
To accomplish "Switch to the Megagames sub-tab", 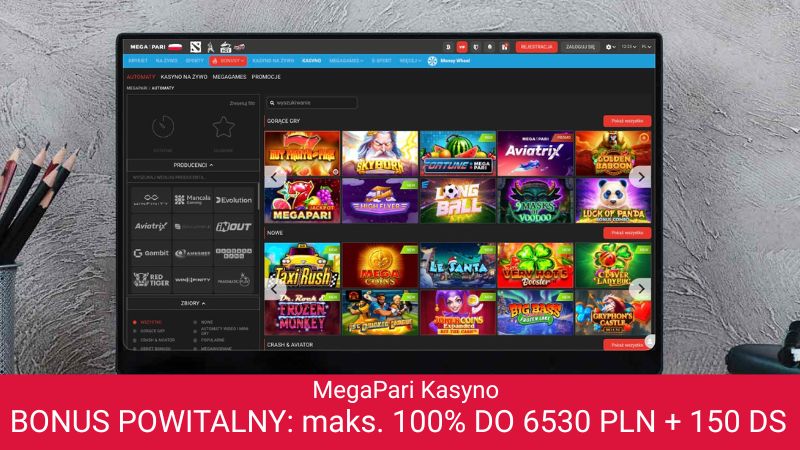I will click(x=229, y=77).
